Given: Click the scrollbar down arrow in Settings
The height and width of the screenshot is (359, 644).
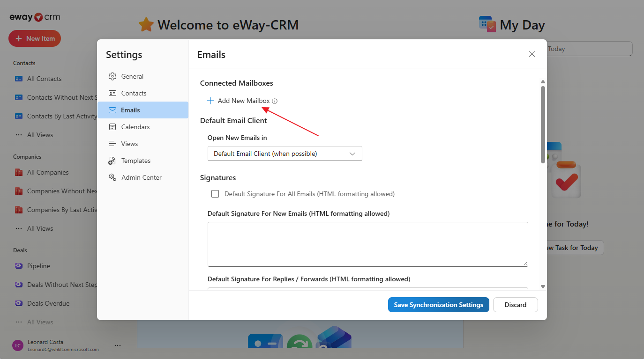Looking at the screenshot, I should (543, 286).
